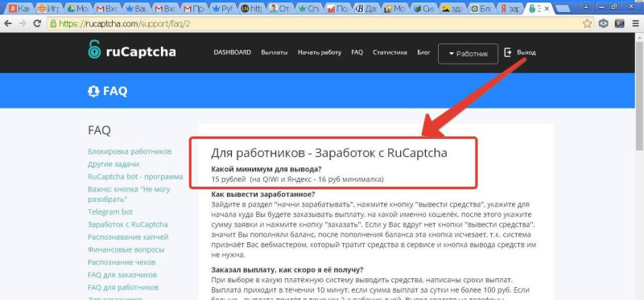Open Заработок с RuCaptcha sidebar link
This screenshot has height=300, width=644.
click(x=128, y=224)
